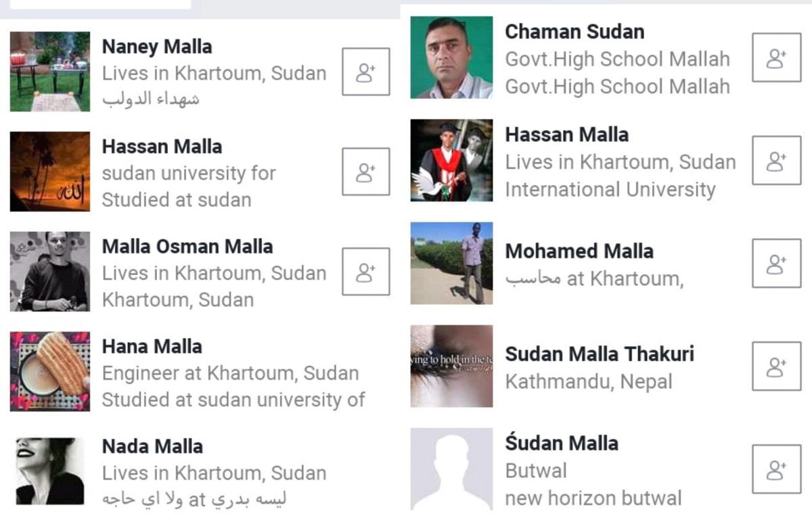Open Hana Malla's tea and bread thumbnail
This screenshot has width=812, height=524.
coord(50,371)
